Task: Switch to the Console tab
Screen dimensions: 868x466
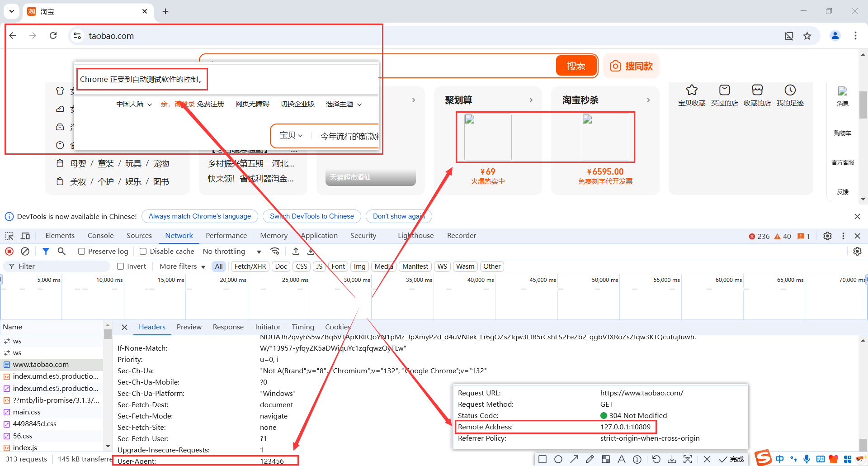Action: (x=100, y=236)
